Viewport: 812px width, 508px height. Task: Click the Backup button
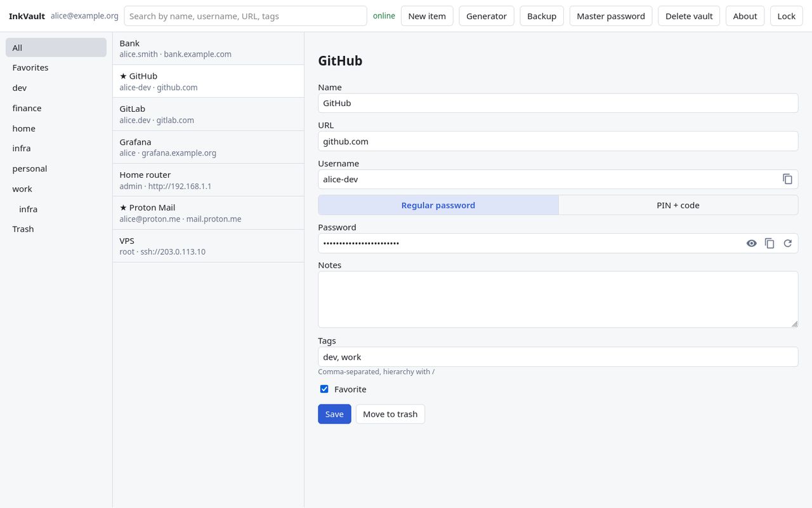[542, 16]
